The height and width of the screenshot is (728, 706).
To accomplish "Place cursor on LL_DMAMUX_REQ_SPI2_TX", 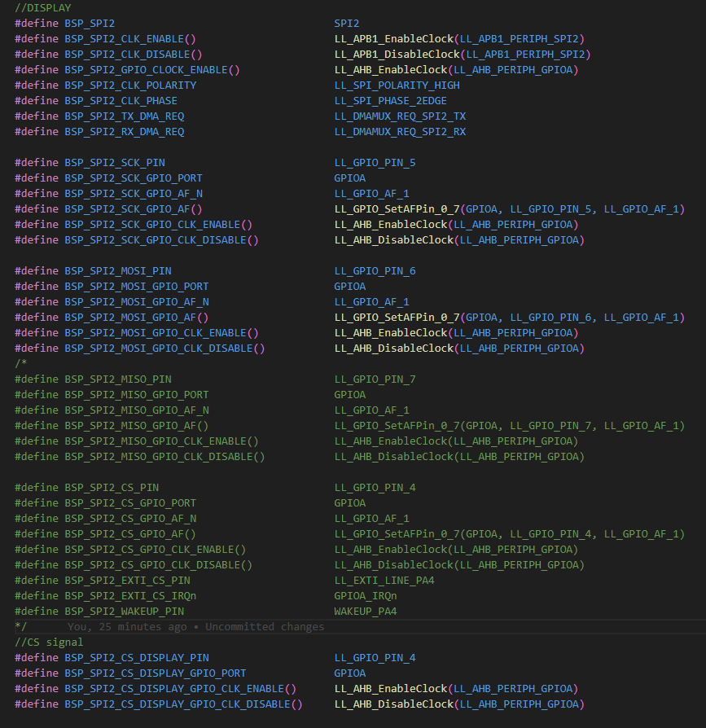I will click(x=400, y=116).
